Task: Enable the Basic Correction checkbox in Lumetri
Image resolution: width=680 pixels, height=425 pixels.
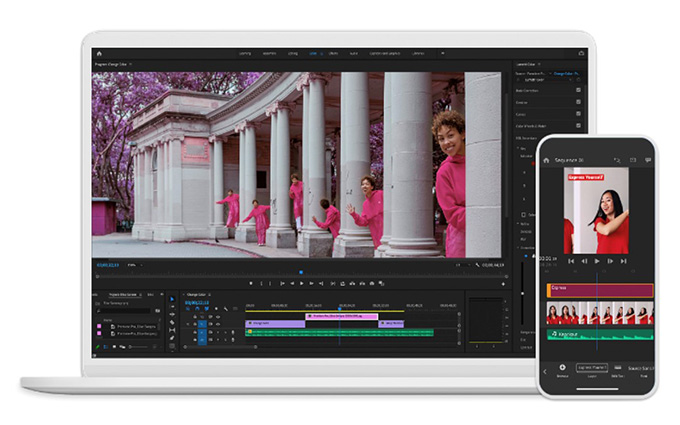Action: pos(578,89)
